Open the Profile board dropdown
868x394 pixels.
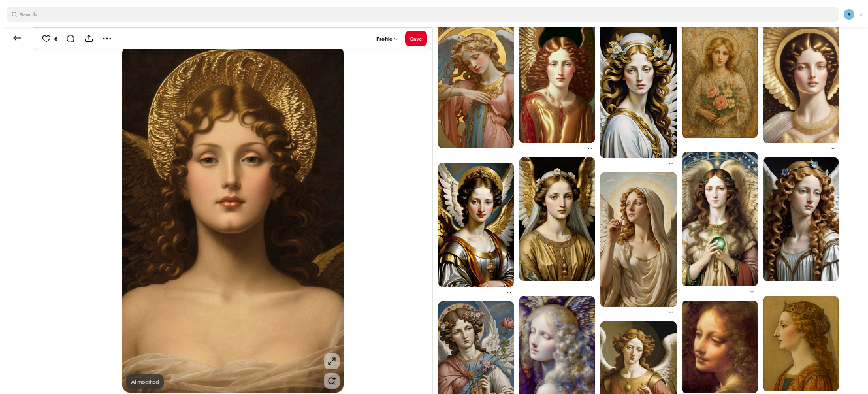[387, 39]
